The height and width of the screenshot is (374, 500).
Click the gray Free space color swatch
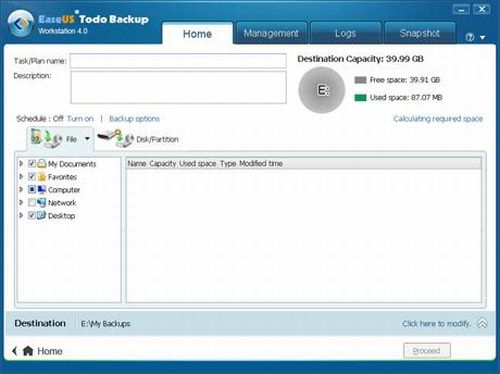click(360, 80)
